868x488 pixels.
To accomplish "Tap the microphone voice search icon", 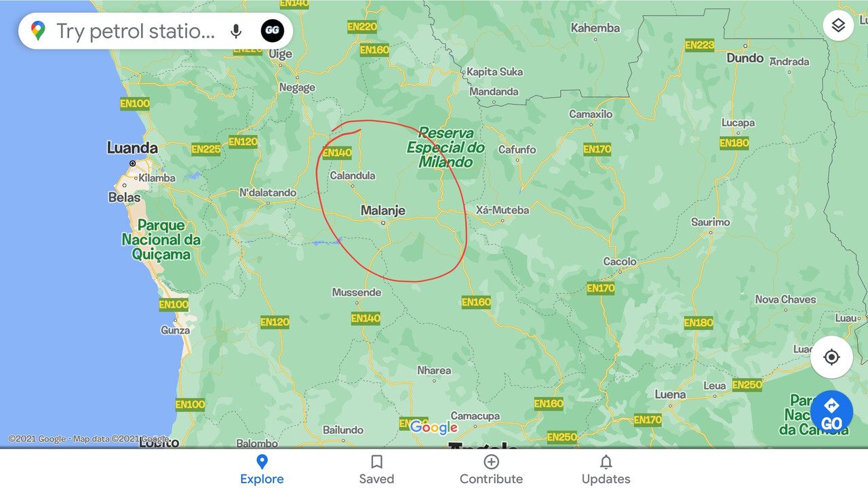I will [236, 31].
